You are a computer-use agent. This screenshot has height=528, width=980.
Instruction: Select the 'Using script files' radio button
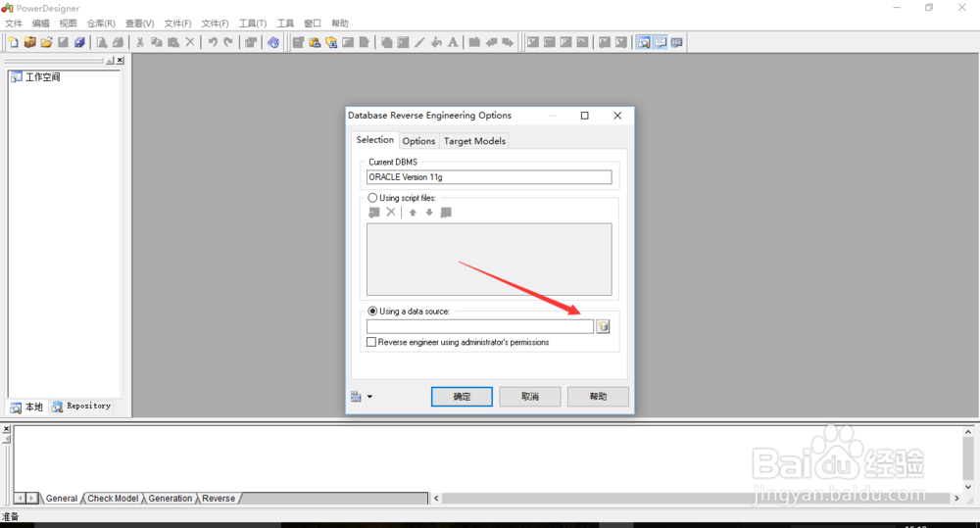[x=372, y=198]
